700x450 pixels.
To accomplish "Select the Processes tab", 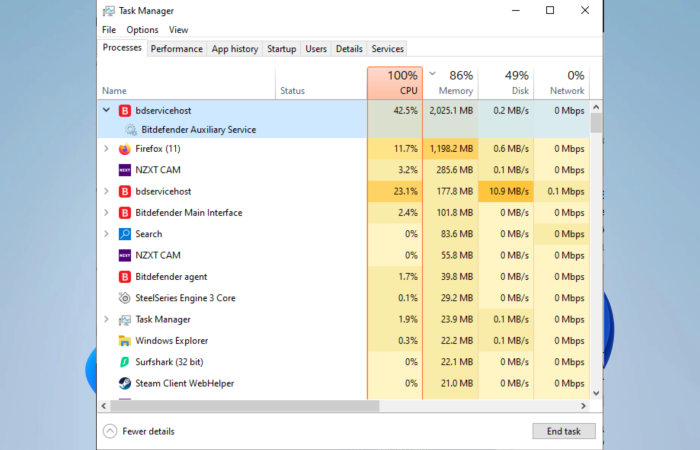I will click(x=122, y=48).
